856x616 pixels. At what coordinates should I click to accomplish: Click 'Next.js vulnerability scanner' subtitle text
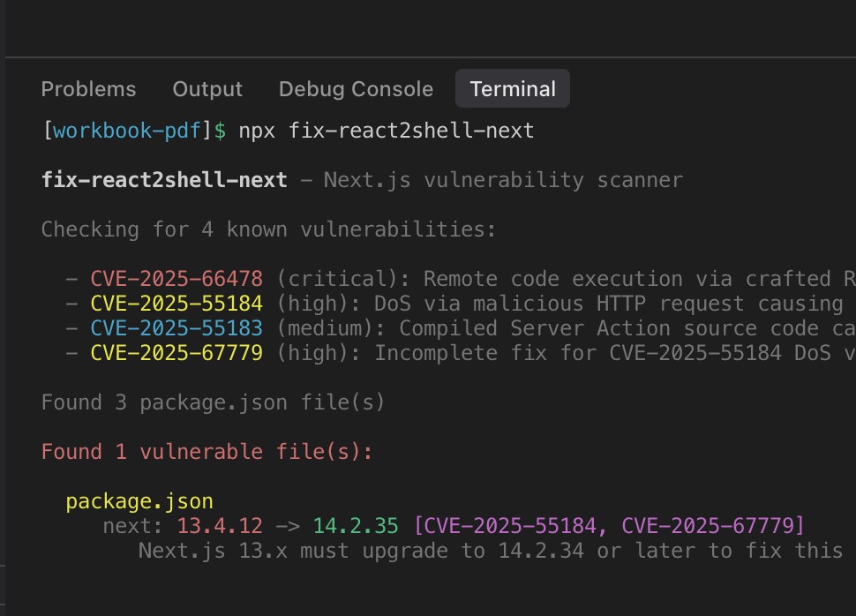coord(503,180)
